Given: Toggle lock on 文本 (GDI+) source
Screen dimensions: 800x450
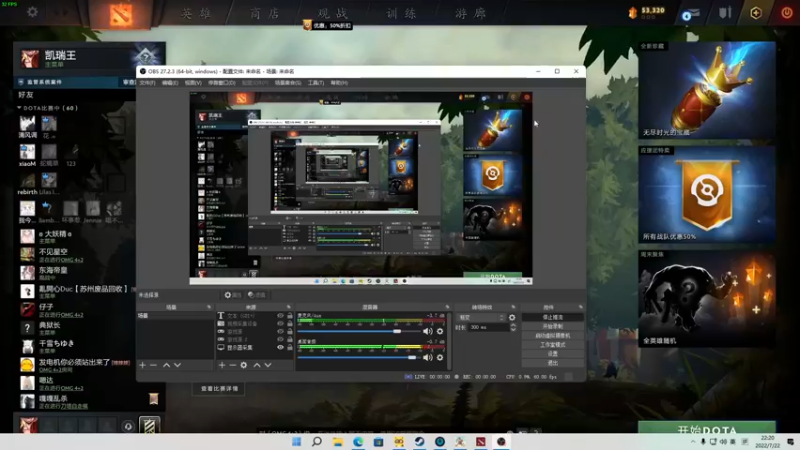Looking at the screenshot, I should point(290,316).
